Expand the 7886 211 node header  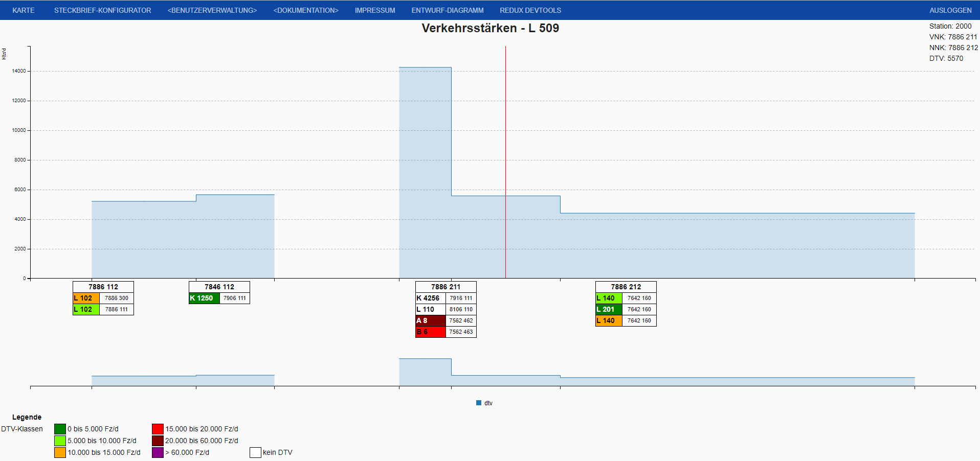tap(446, 287)
